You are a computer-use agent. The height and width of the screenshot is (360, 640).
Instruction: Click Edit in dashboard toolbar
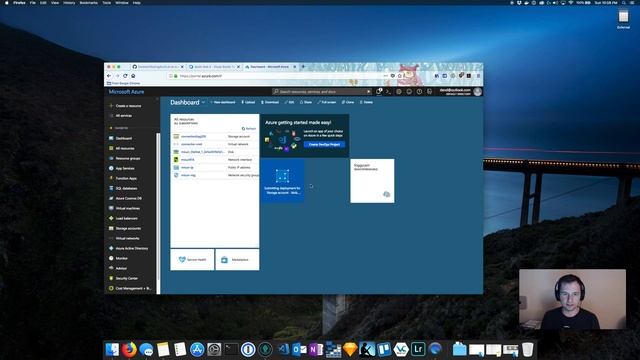pos(289,102)
